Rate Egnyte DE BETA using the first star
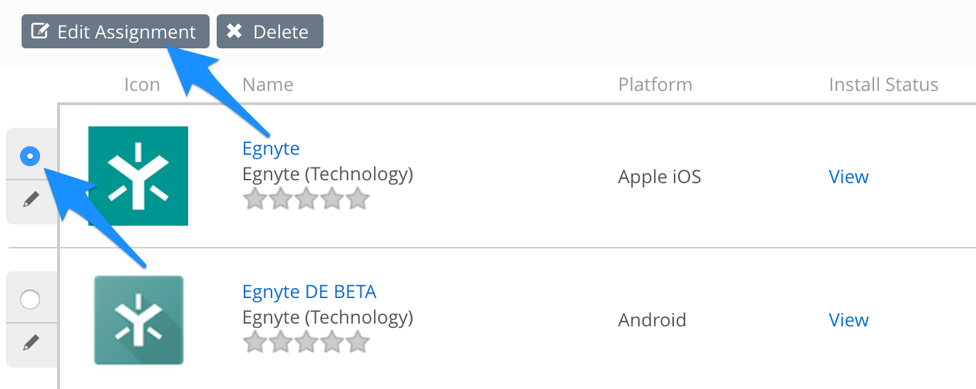976x389 pixels. click(255, 342)
